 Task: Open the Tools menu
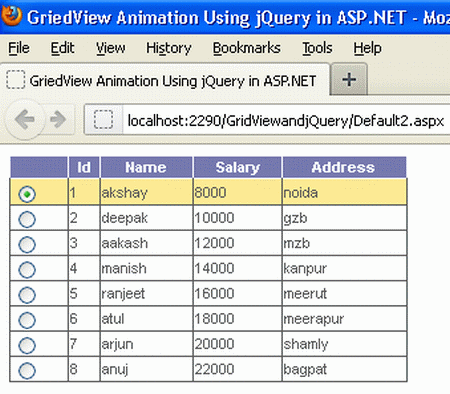(317, 48)
